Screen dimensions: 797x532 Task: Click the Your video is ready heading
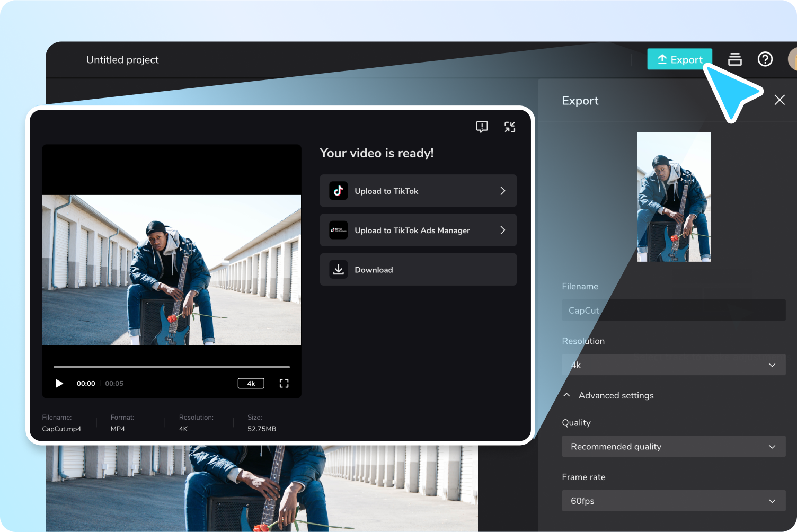coord(377,153)
